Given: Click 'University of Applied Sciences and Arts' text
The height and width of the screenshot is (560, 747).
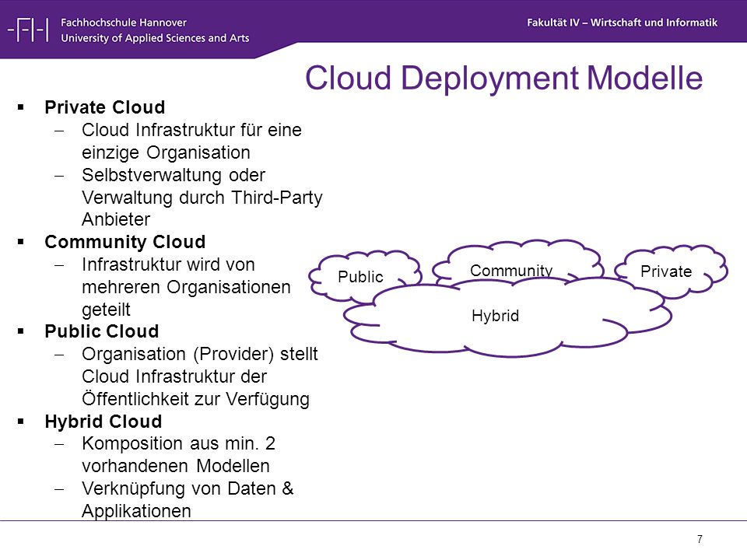Looking at the screenshot, I should (x=155, y=38).
